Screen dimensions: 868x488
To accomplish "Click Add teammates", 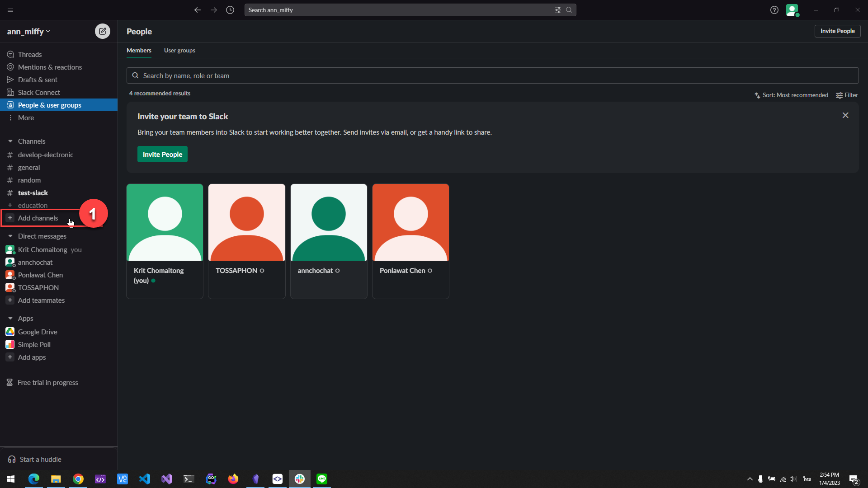I will (59, 300).
